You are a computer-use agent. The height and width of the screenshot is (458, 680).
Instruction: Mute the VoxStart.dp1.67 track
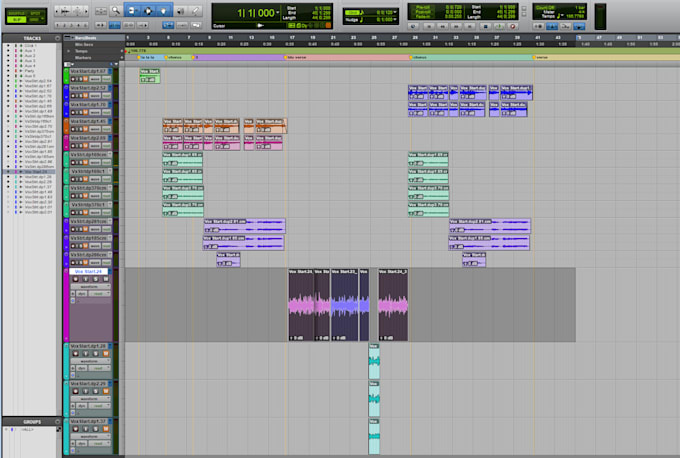(85, 79)
